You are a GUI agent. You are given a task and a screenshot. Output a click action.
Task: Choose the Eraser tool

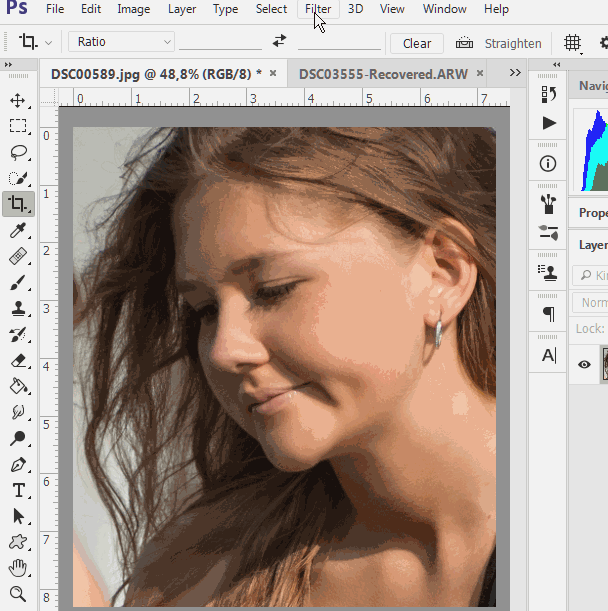(x=18, y=361)
